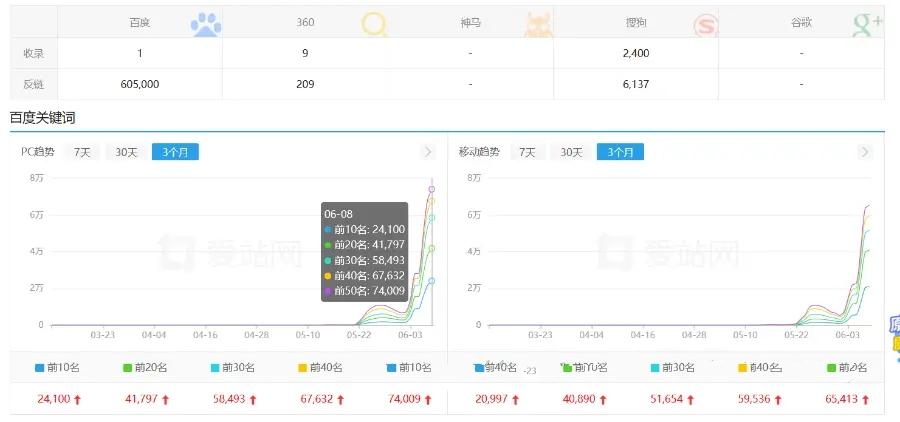Toggle the 前20名 series in PC legend
Viewport: 900px width, 422px height.
(x=145, y=367)
